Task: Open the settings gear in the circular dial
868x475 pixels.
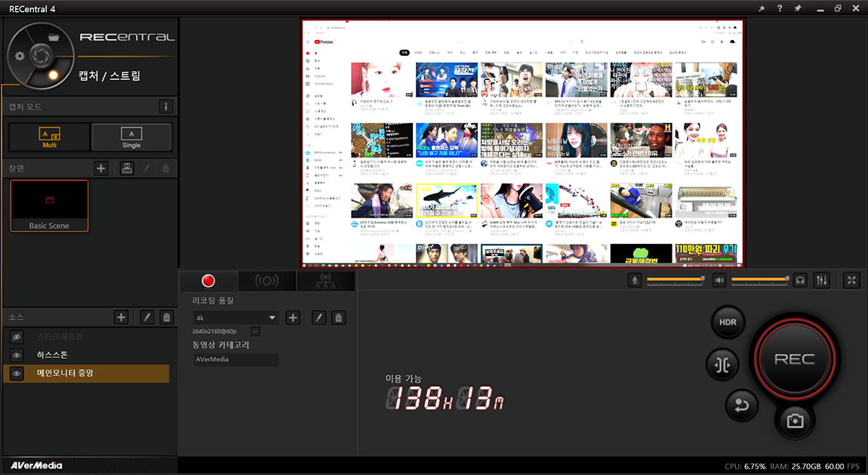Action: pos(20,56)
